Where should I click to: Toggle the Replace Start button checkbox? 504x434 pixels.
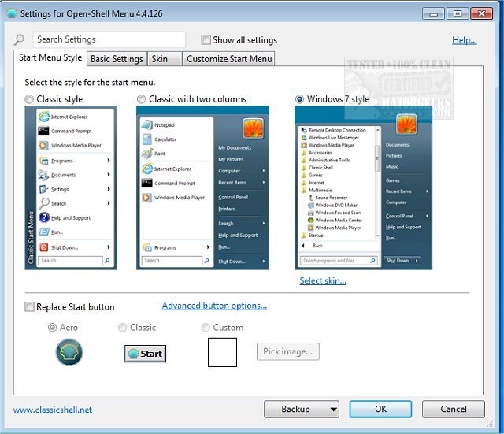point(30,306)
